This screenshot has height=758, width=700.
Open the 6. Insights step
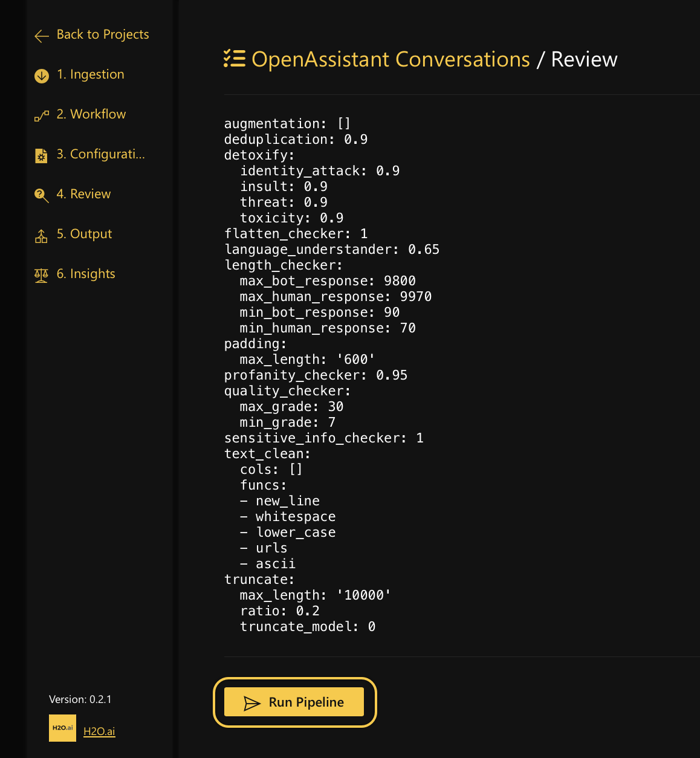[86, 274]
